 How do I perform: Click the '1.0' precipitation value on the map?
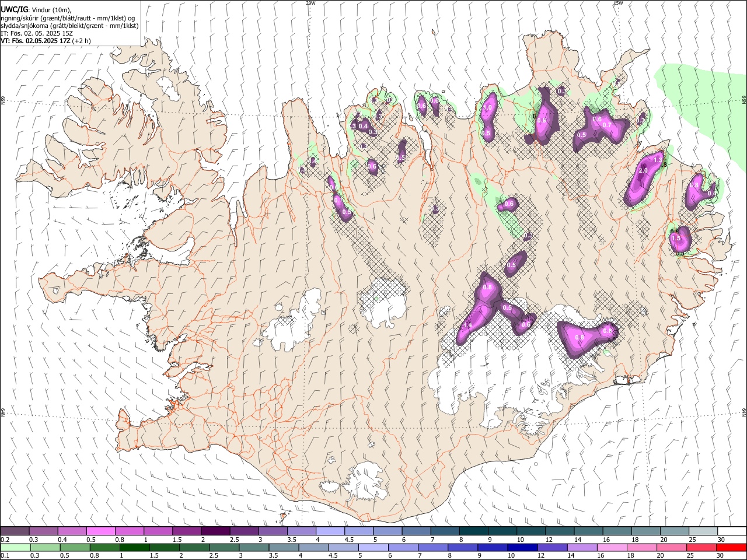point(488,108)
